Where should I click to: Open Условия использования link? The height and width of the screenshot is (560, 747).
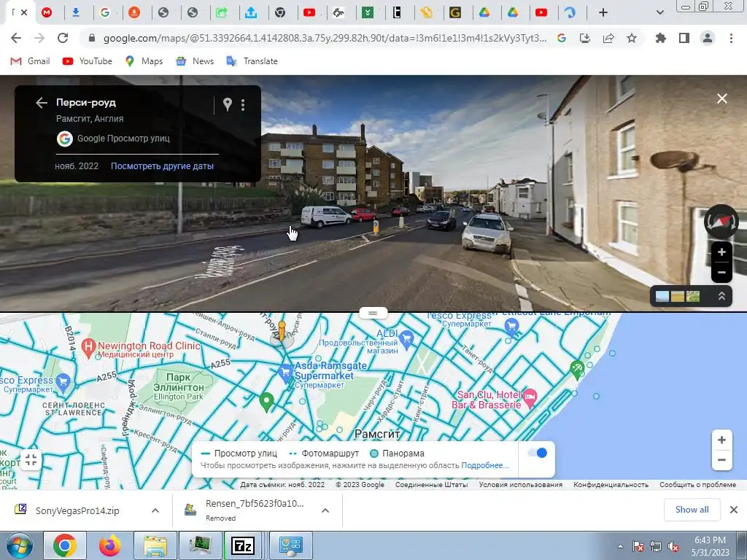coord(521,484)
